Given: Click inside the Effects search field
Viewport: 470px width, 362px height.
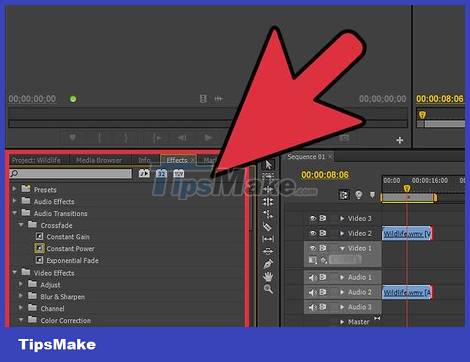Looking at the screenshot, I should 71,173.
